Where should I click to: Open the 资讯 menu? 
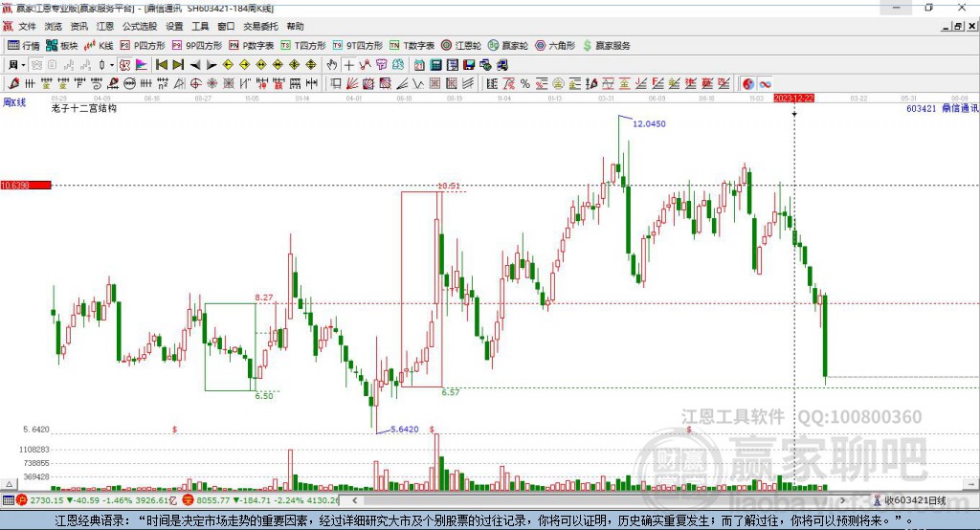point(78,26)
